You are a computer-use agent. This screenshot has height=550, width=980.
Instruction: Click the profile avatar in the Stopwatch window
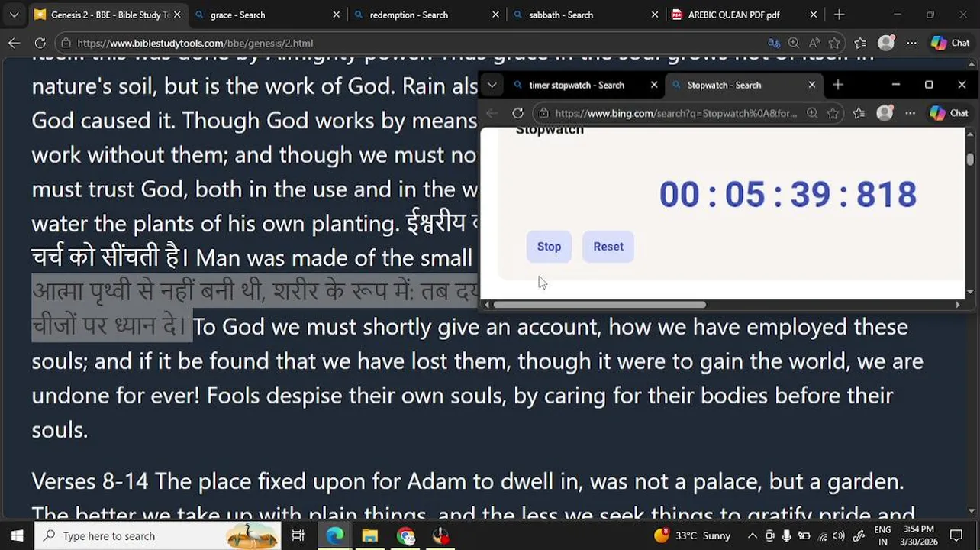point(885,113)
